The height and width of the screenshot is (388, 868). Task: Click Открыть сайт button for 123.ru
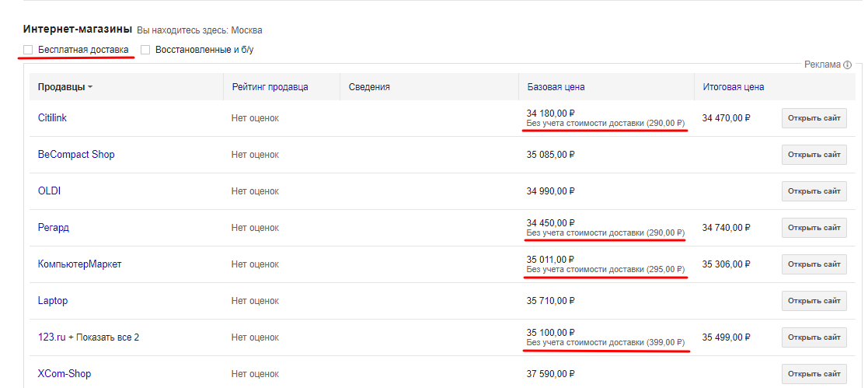click(814, 337)
